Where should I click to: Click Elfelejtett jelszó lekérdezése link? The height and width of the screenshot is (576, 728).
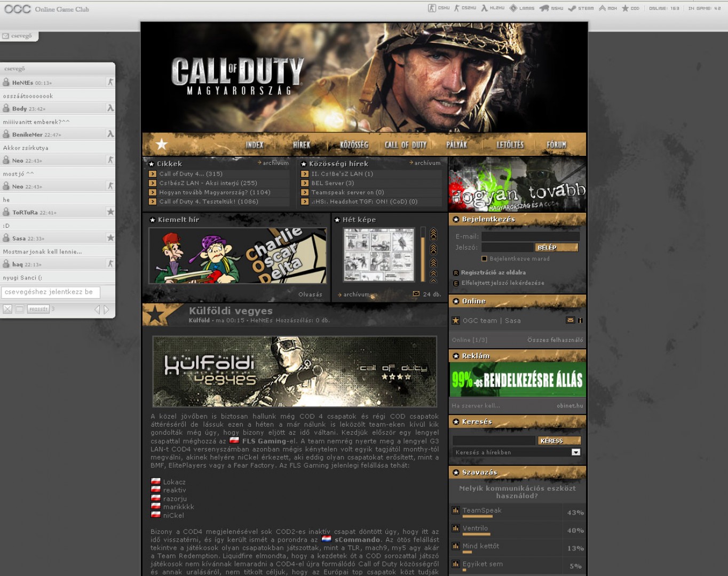503,283
